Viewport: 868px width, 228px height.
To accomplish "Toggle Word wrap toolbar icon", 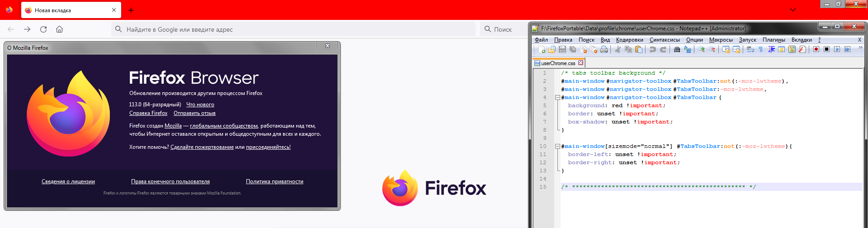I will pos(750,49).
